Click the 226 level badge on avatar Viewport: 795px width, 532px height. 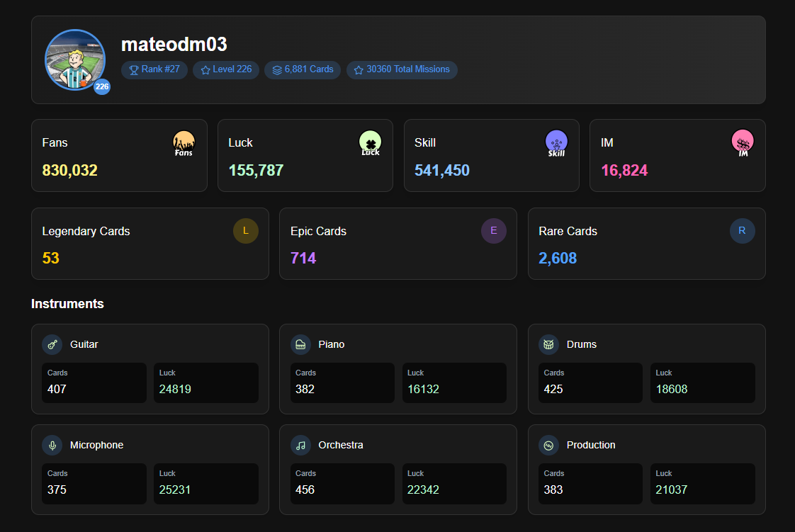(x=102, y=86)
